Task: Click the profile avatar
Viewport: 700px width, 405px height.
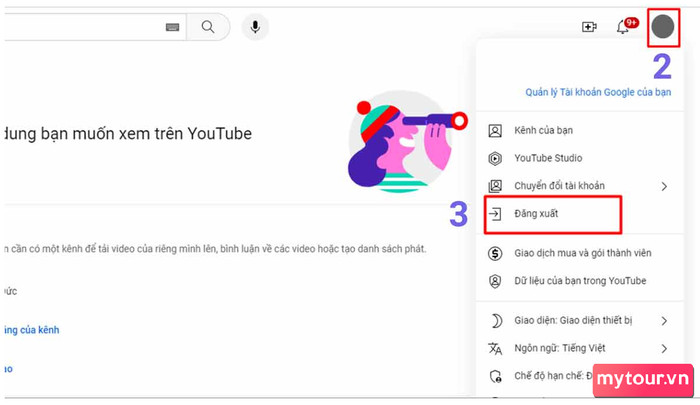Action: click(662, 26)
